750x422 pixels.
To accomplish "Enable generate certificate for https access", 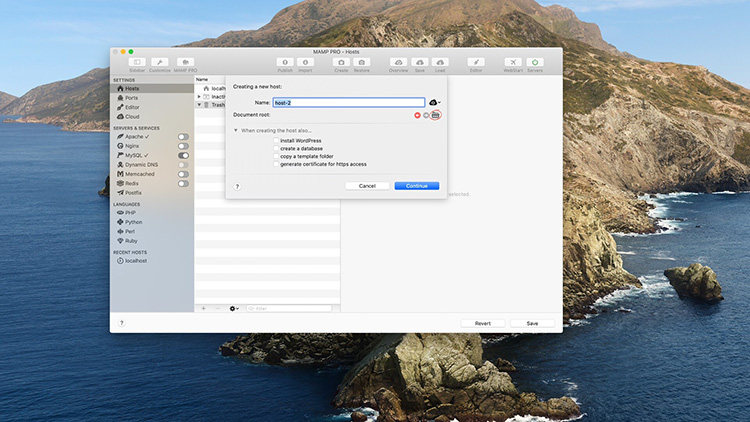I will click(x=276, y=164).
